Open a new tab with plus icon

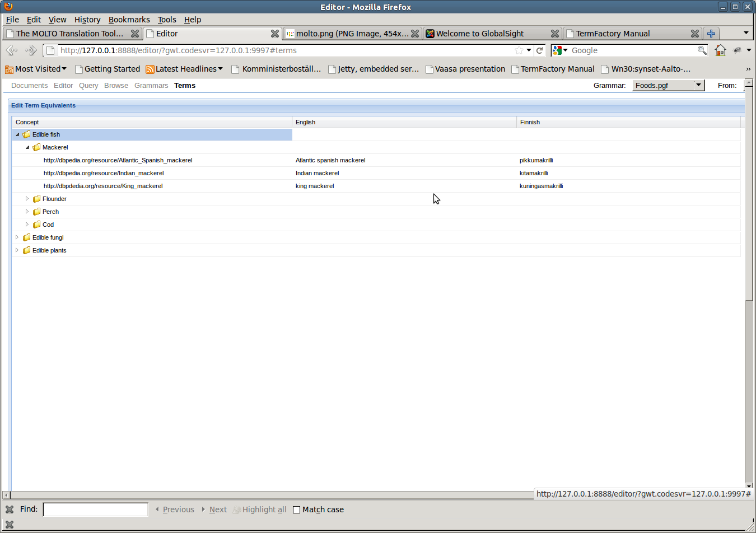click(x=711, y=34)
